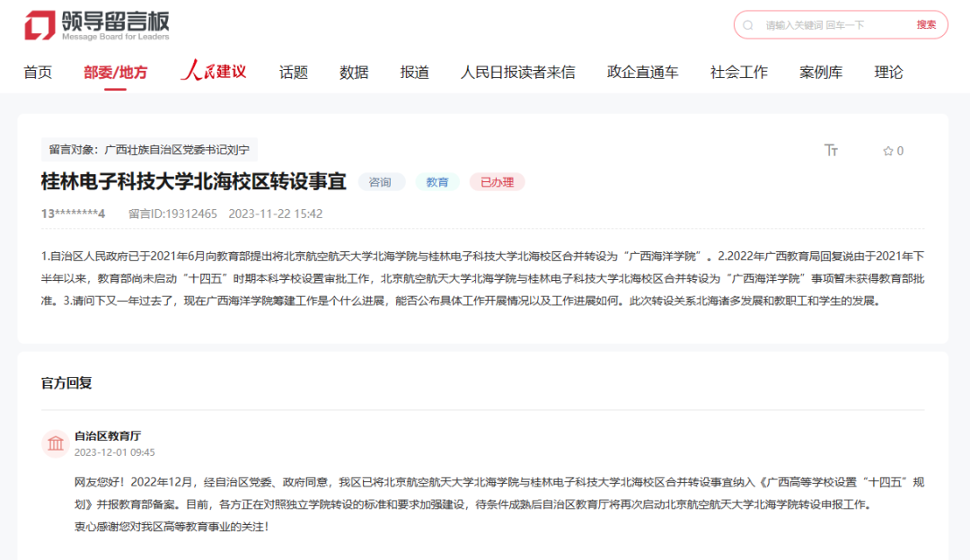This screenshot has width=970, height=560.
Task: Open the 话题 nav item
Action: pyautogui.click(x=293, y=73)
